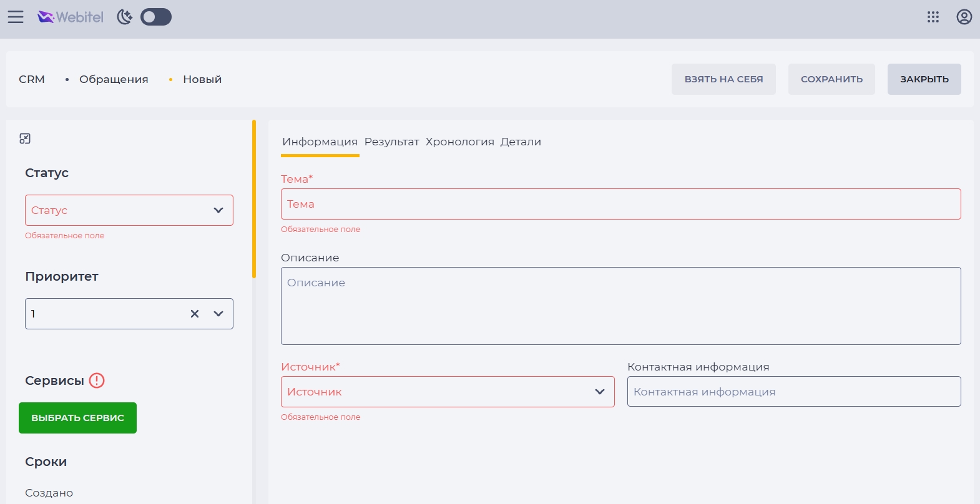The height and width of the screenshot is (504, 980).
Task: Click the moon dark mode icon
Action: (125, 17)
